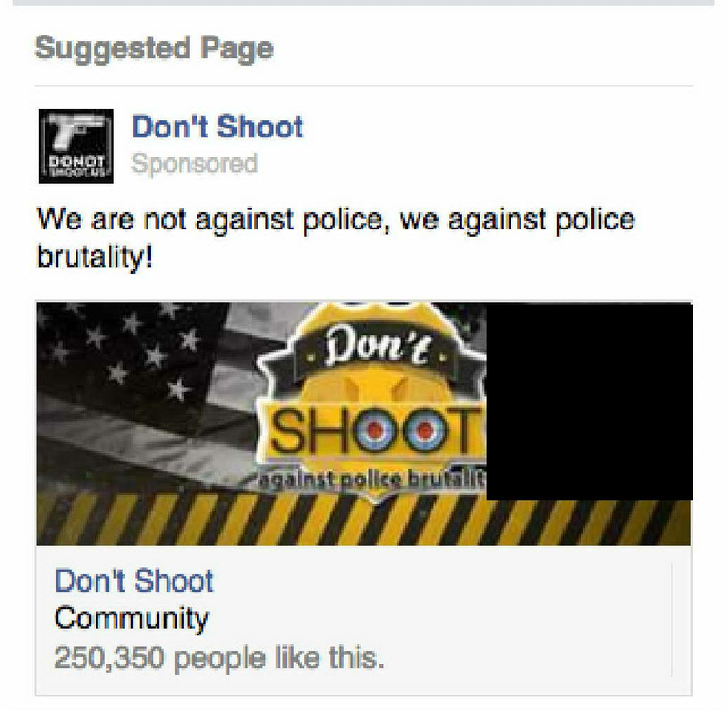Image resolution: width=728 pixels, height=710 pixels.
Task: Click the 250,350 people like this count
Action: [219, 657]
